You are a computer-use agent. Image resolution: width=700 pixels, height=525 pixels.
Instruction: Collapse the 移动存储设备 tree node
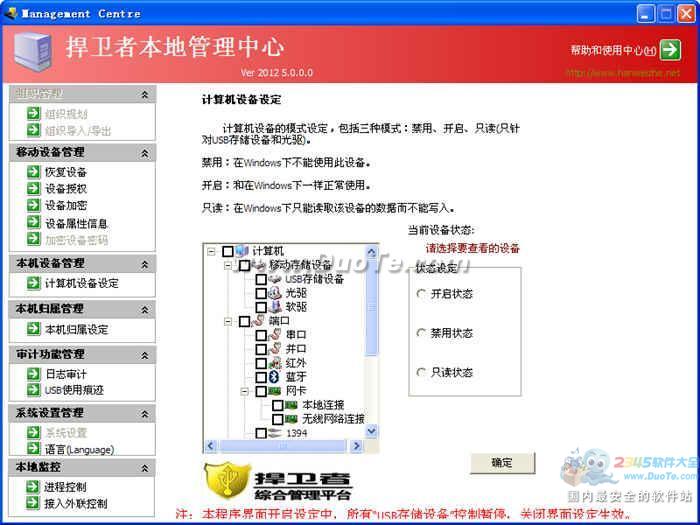point(228,266)
